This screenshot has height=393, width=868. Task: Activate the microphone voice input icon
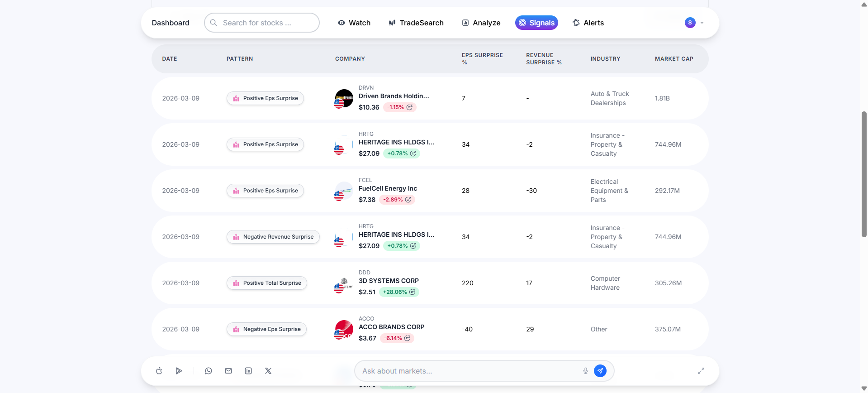coord(586,371)
